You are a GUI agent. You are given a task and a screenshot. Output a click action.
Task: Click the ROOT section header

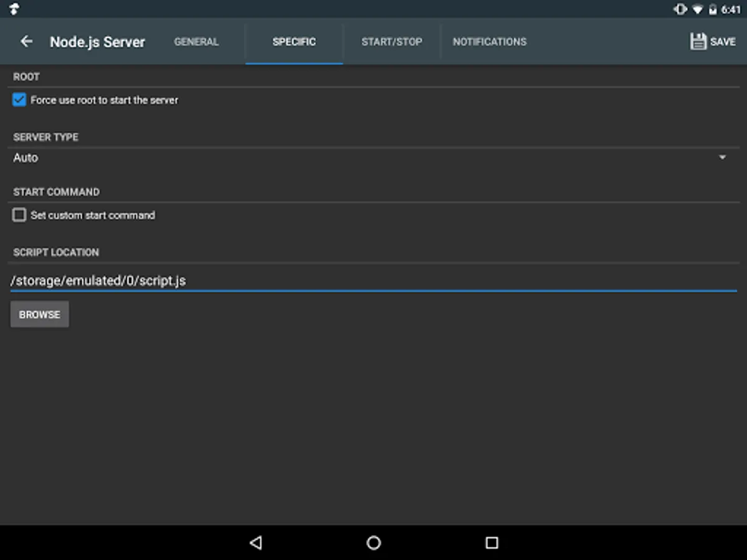point(26,77)
